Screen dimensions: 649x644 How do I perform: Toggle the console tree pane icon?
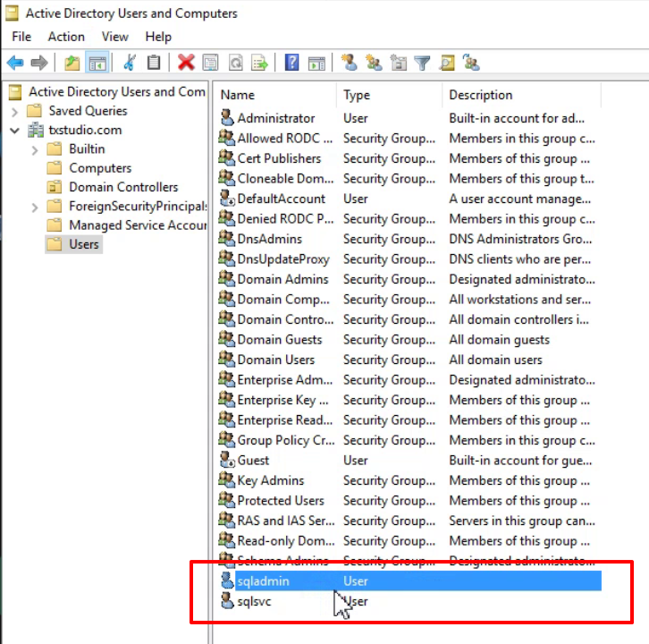[x=97, y=63]
